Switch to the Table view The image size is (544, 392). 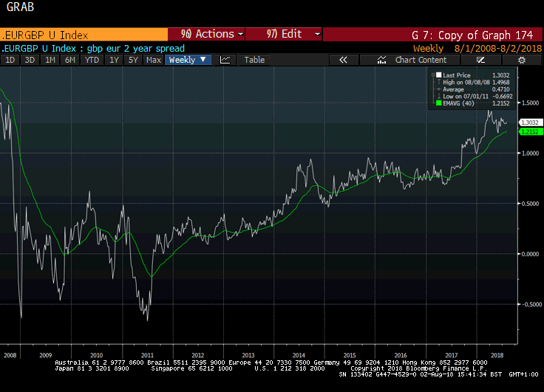click(254, 60)
